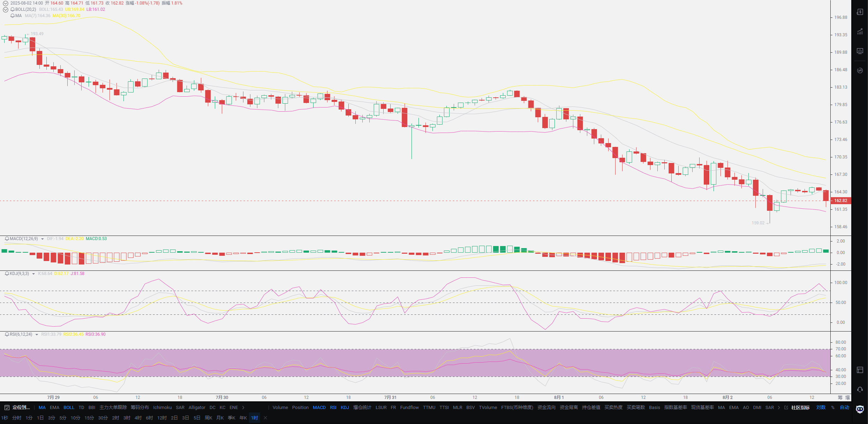This screenshot has width=868, height=424.
Task: Click the 193.49 high price marker
Action: [x=35, y=34]
